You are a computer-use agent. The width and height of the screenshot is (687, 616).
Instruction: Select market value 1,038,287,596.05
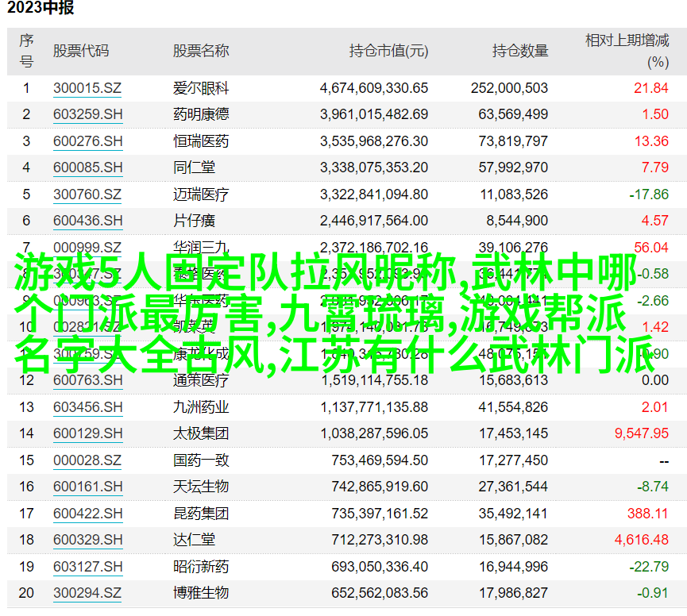point(374,433)
